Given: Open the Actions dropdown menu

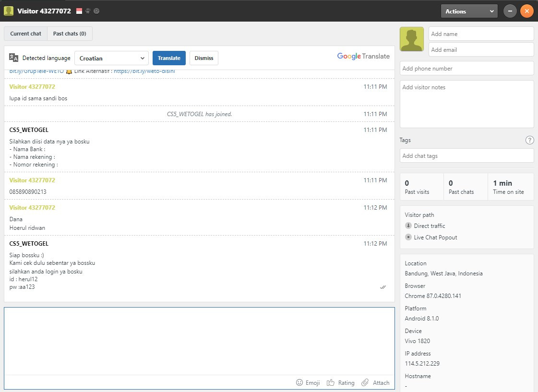Looking at the screenshot, I should tap(469, 12).
